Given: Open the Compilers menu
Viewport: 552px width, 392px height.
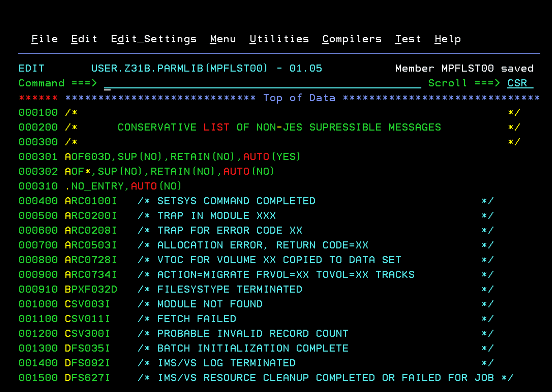Looking at the screenshot, I should [x=352, y=39].
